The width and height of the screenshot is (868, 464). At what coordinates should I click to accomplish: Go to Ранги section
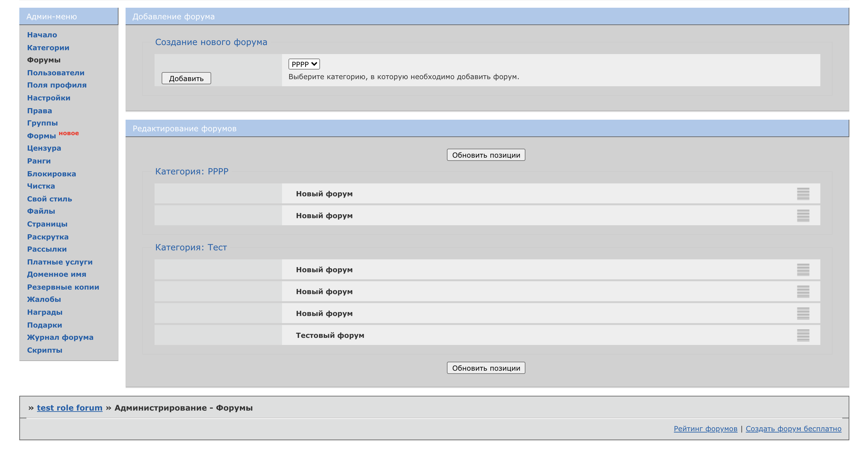39,161
